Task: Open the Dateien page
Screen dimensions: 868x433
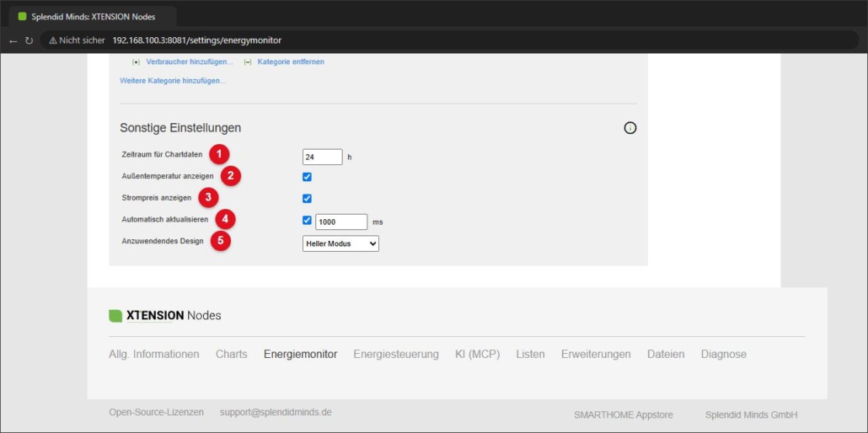Action: click(666, 355)
